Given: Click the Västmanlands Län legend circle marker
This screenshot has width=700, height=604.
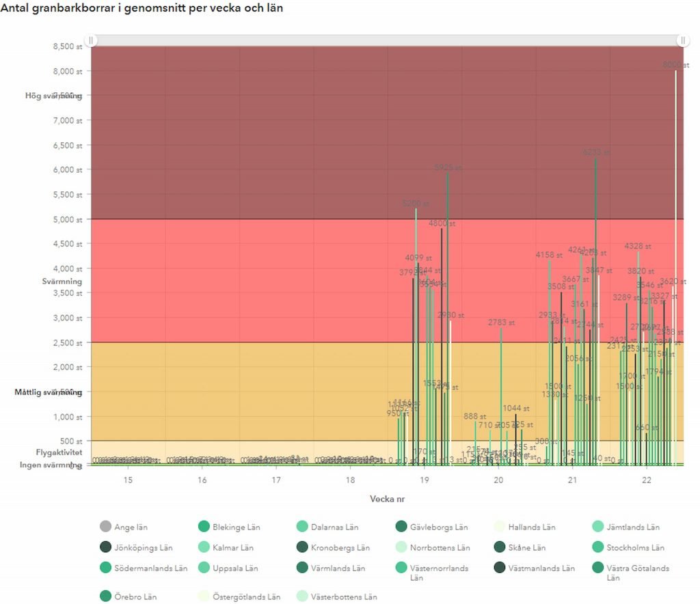Looking at the screenshot, I should [x=499, y=568].
